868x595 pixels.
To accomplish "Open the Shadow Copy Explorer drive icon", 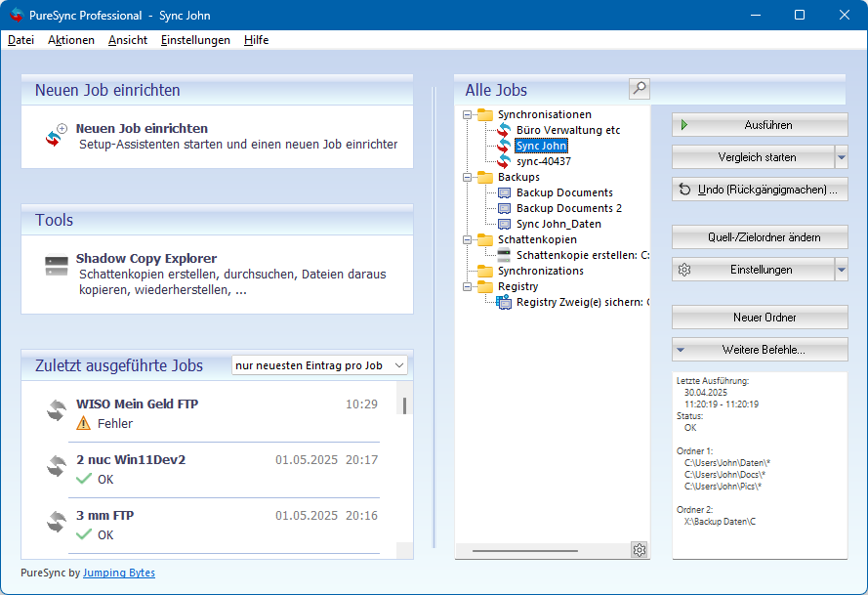I will 56,266.
